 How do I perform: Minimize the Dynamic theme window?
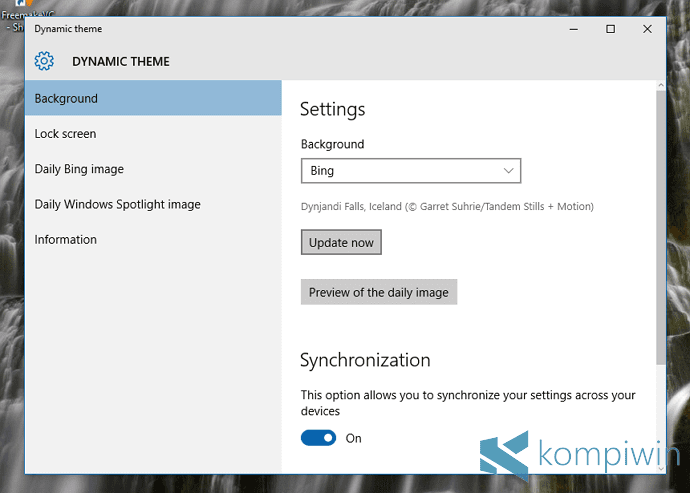coord(573,29)
